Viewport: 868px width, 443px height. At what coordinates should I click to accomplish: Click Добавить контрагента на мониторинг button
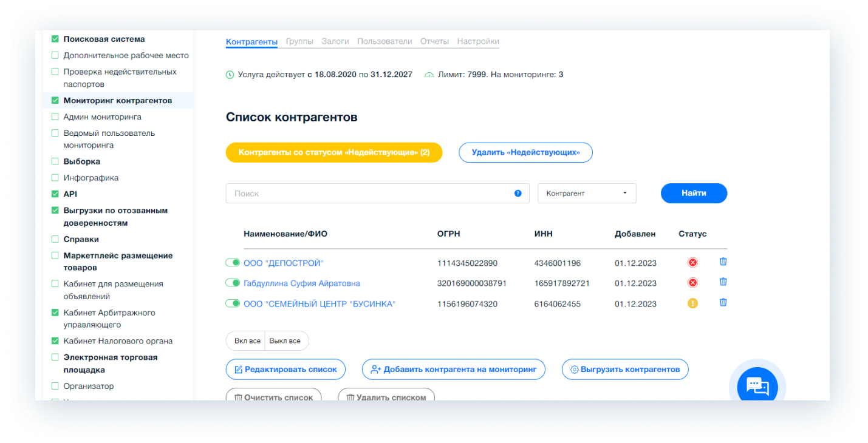click(x=454, y=369)
